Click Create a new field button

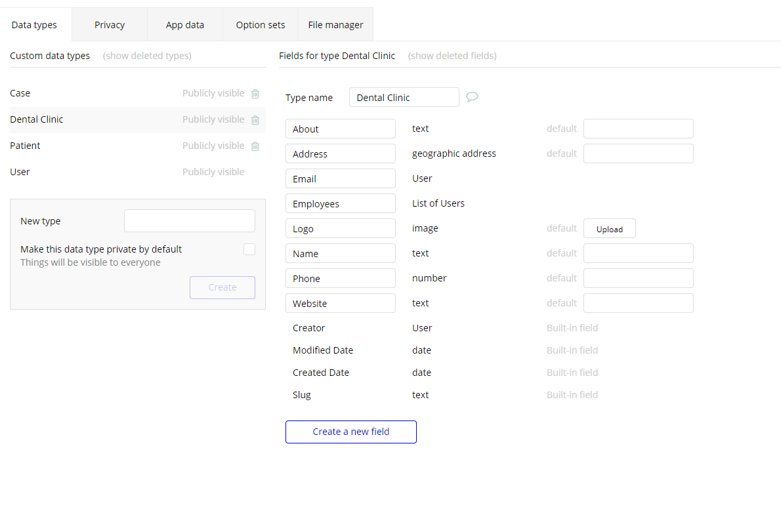tap(351, 432)
